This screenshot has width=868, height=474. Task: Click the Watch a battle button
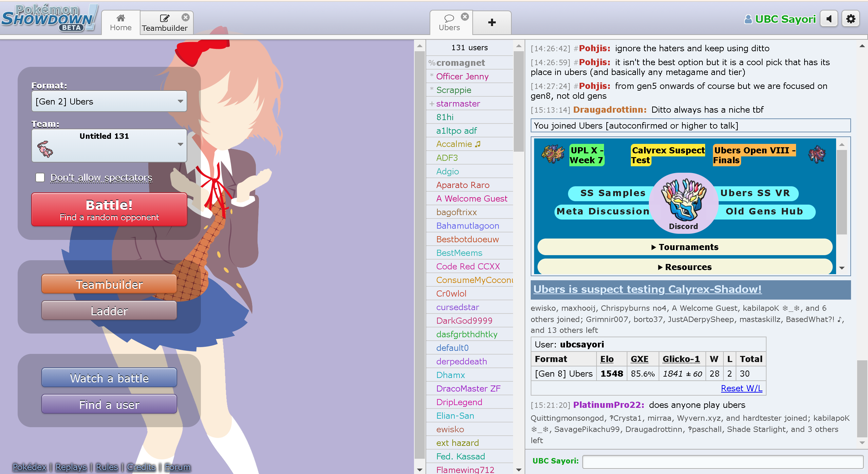109,378
